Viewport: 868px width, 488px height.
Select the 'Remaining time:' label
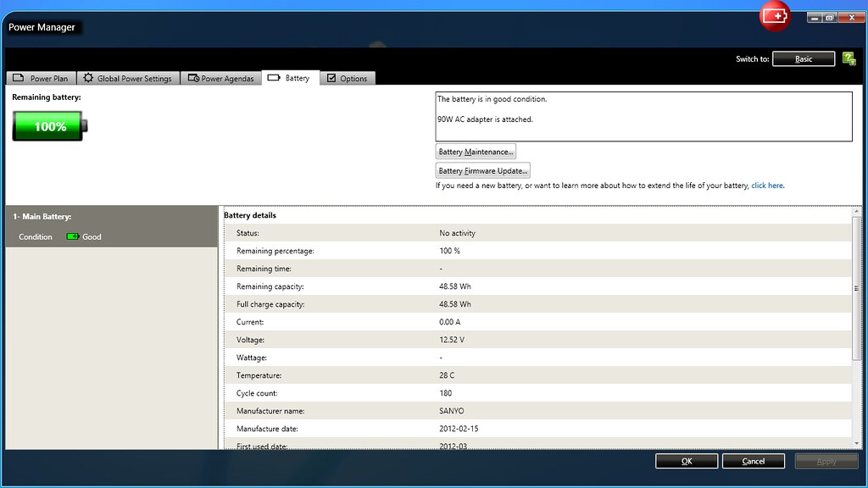tap(264, 269)
